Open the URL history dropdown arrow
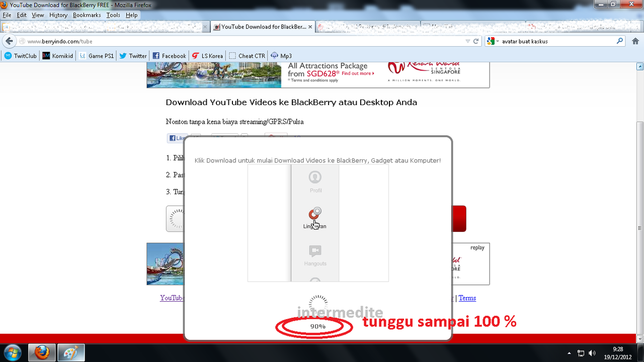Viewport: 644px width, 362px height. (x=468, y=41)
